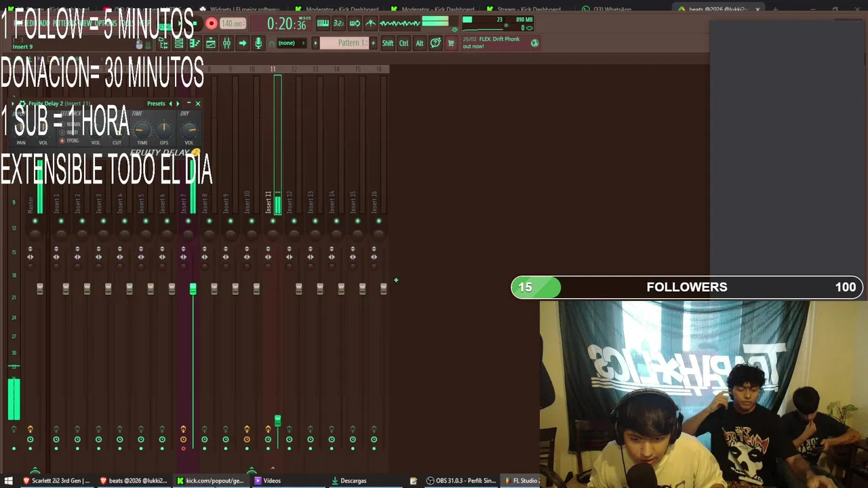This screenshot has height=488, width=868.
Task: Click the Insert 7 volume fader handle
Action: click(193, 289)
